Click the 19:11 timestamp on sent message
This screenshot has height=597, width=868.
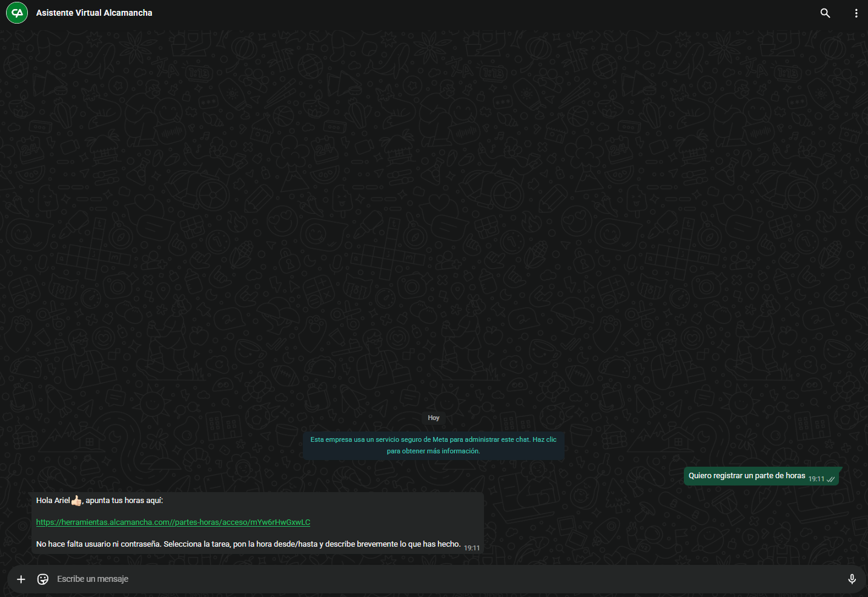point(816,479)
